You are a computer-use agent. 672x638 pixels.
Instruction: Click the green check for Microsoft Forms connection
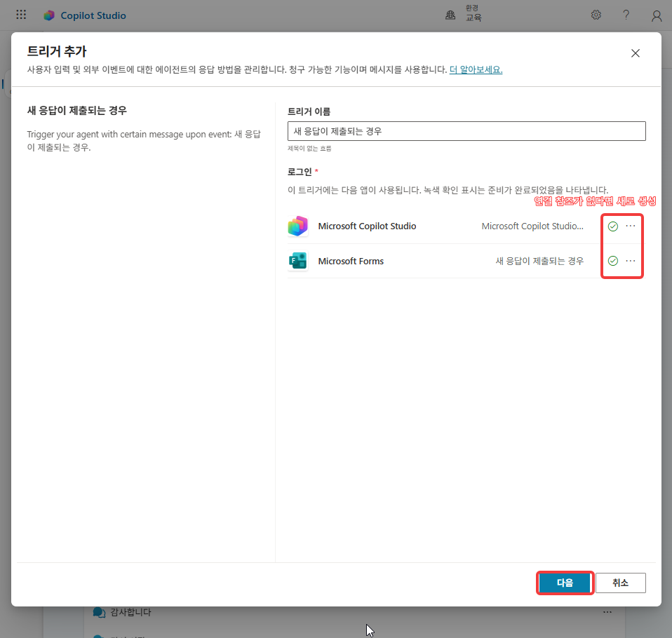[613, 261]
